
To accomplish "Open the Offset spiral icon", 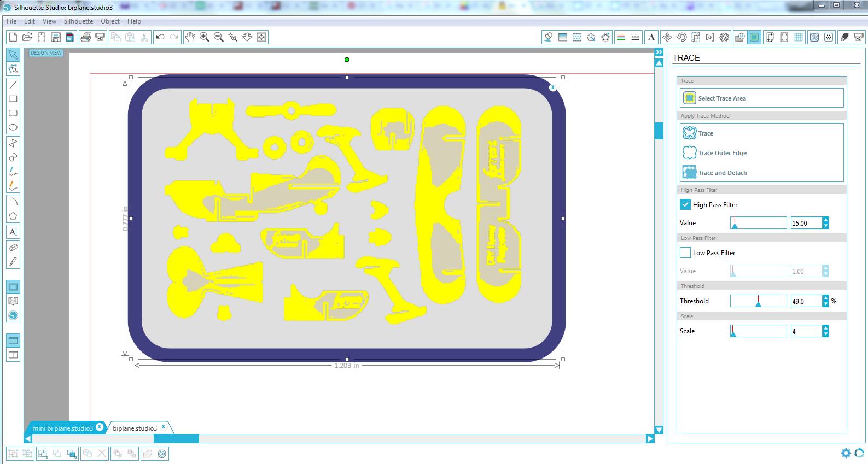I will [x=814, y=37].
